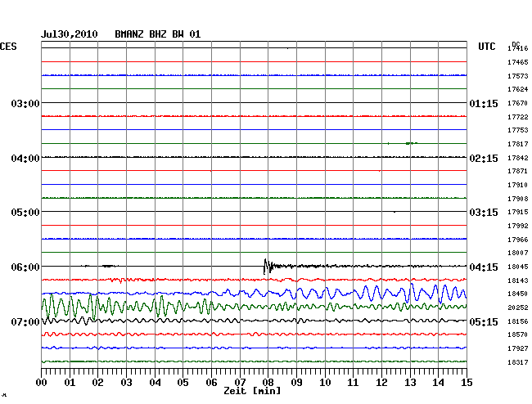Select the "06:00" local time label

(x=25, y=267)
